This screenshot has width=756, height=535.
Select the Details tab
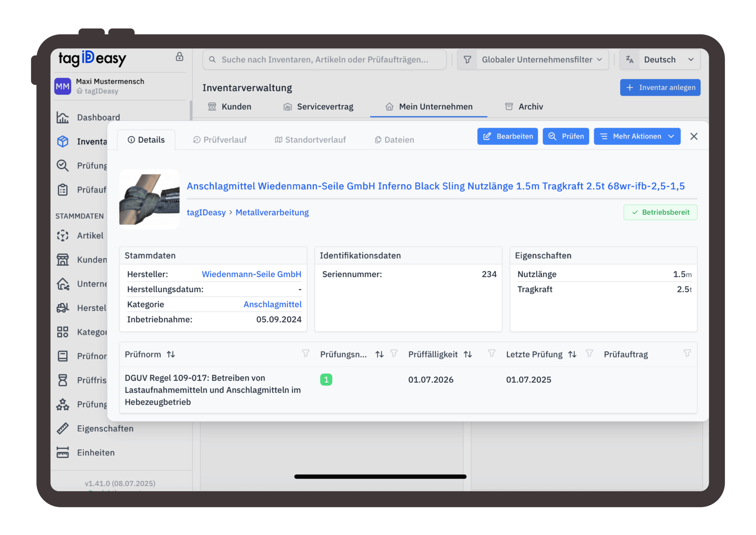tap(146, 140)
